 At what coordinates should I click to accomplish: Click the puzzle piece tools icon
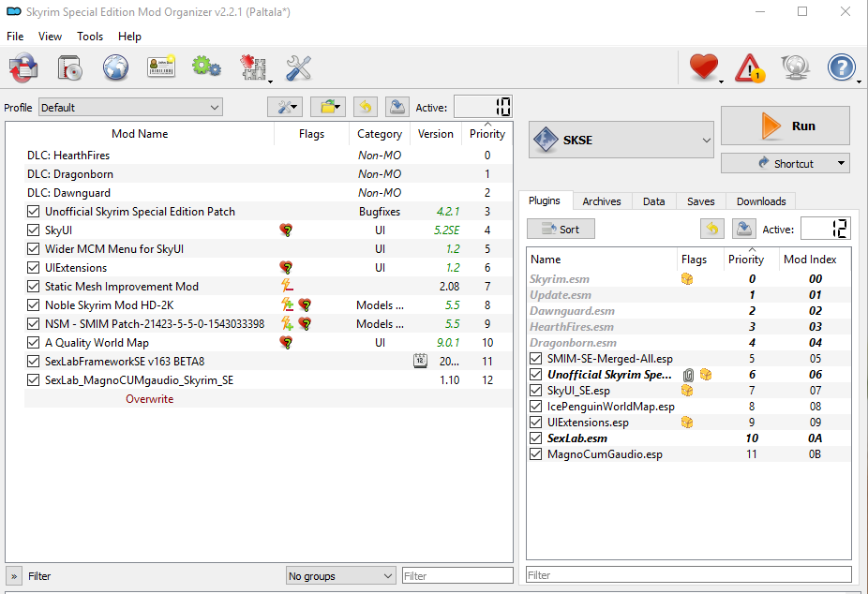253,67
